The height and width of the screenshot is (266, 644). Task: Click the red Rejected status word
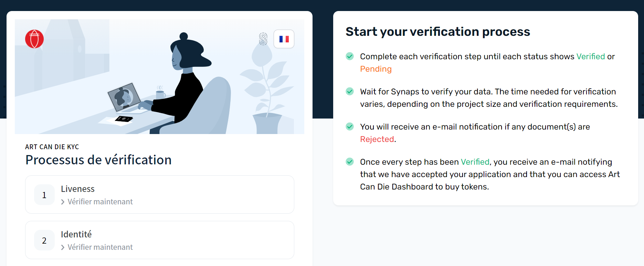click(377, 139)
